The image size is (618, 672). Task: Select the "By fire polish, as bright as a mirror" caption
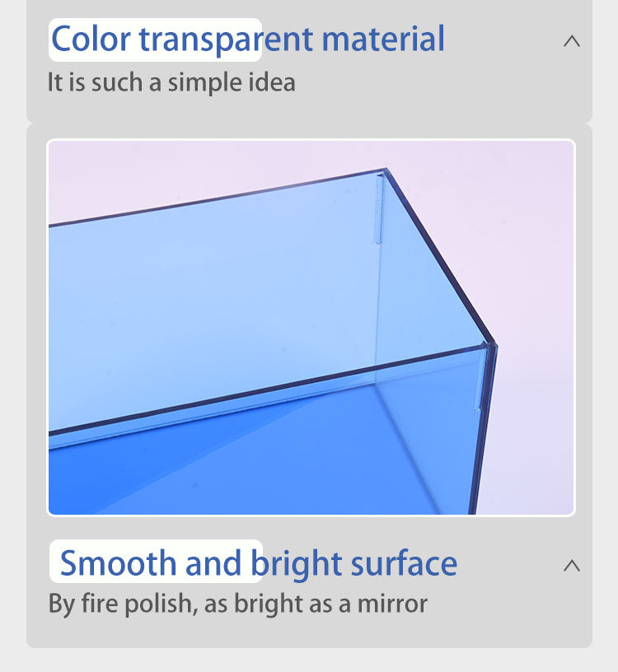237,604
